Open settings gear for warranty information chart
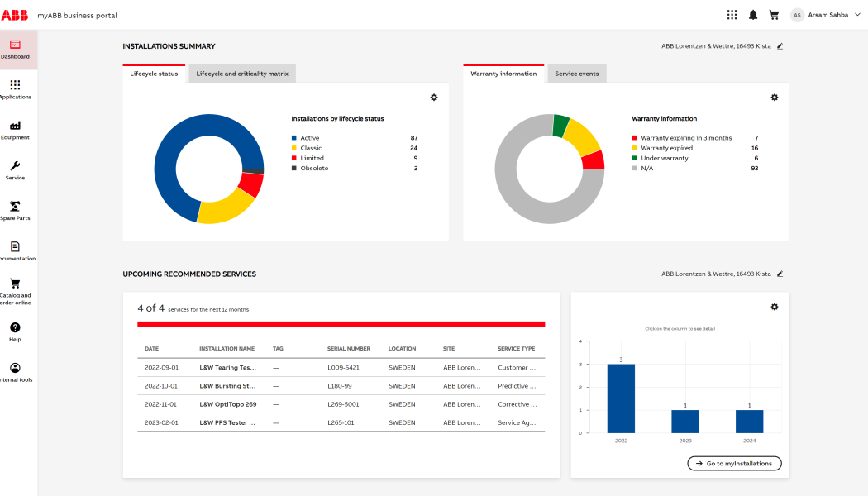This screenshot has width=868, height=496. click(x=775, y=98)
